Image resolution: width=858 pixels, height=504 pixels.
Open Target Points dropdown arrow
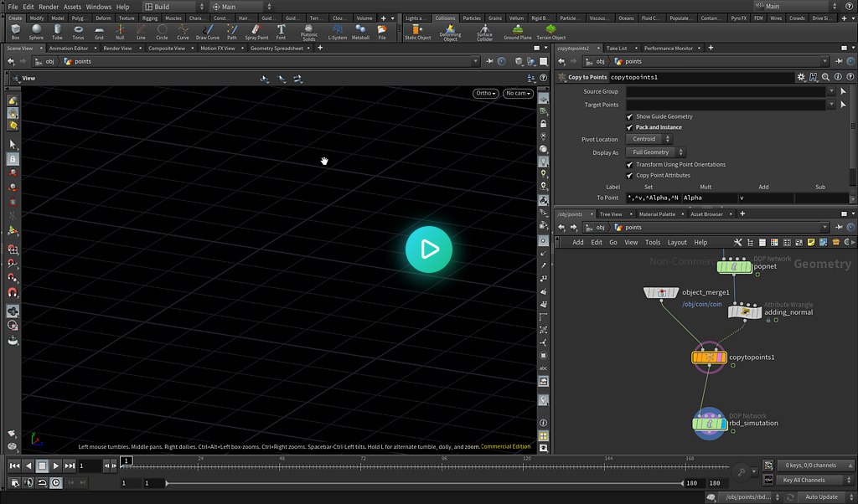pyautogui.click(x=831, y=105)
